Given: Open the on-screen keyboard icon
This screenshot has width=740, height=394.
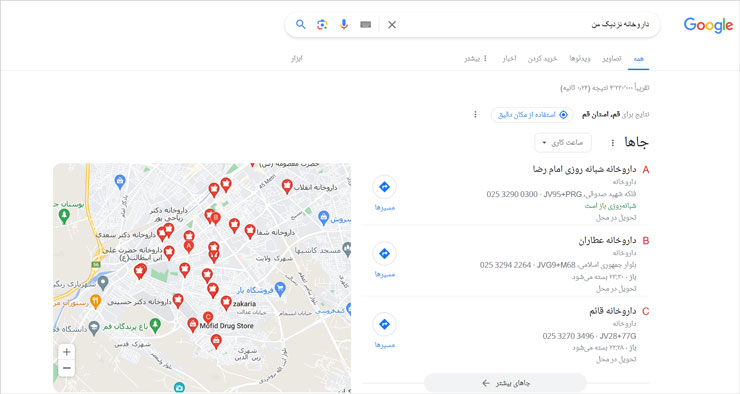Looking at the screenshot, I should tap(365, 25).
